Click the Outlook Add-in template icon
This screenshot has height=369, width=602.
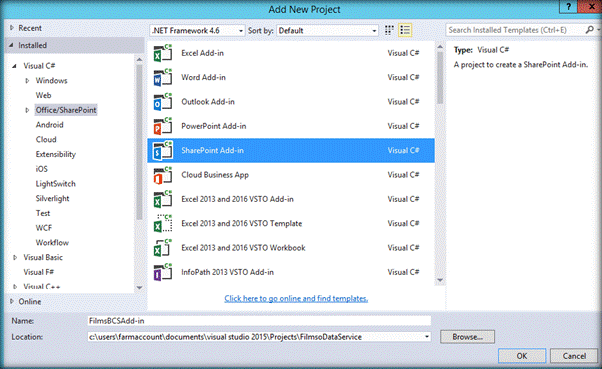(162, 102)
